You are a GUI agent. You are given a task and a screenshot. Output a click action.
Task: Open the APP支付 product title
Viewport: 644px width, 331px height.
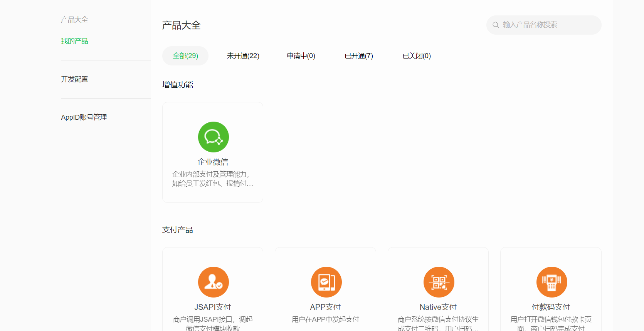point(325,307)
